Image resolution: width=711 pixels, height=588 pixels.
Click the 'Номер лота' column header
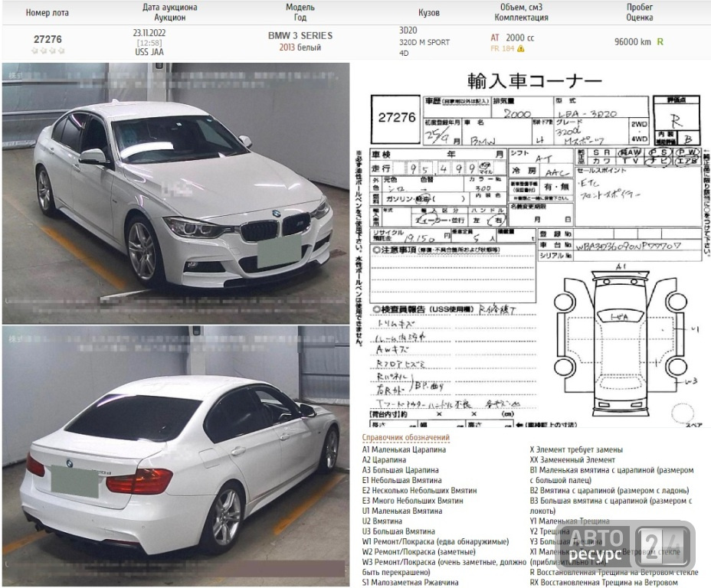(x=48, y=13)
